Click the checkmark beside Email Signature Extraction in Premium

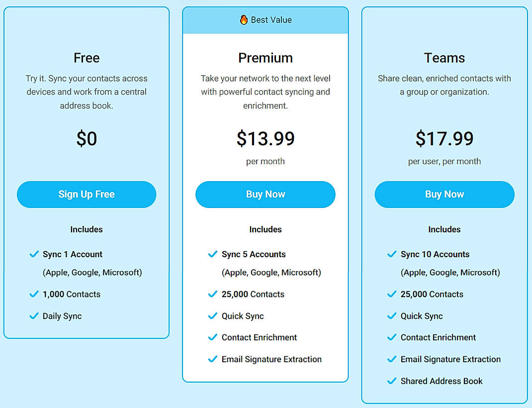coord(213,359)
